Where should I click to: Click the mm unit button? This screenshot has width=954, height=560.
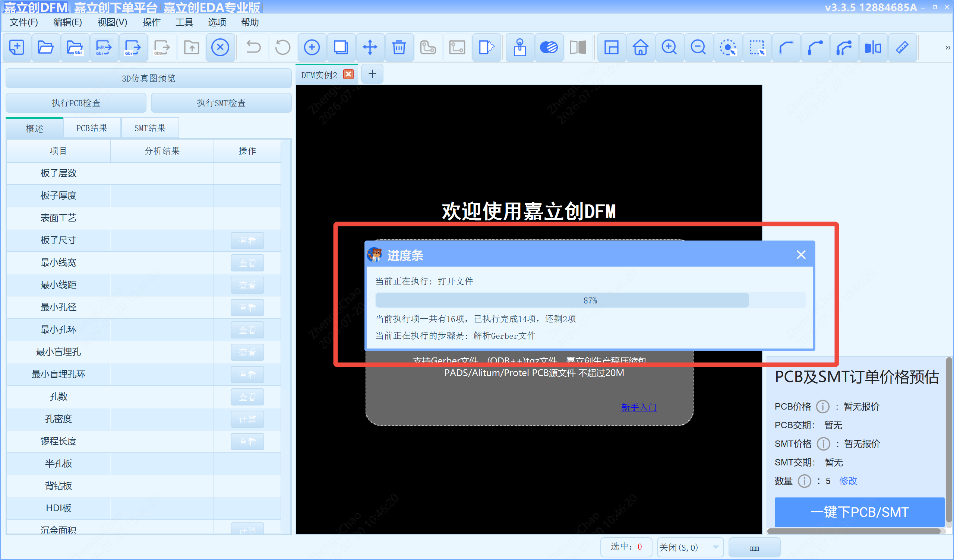tap(754, 547)
